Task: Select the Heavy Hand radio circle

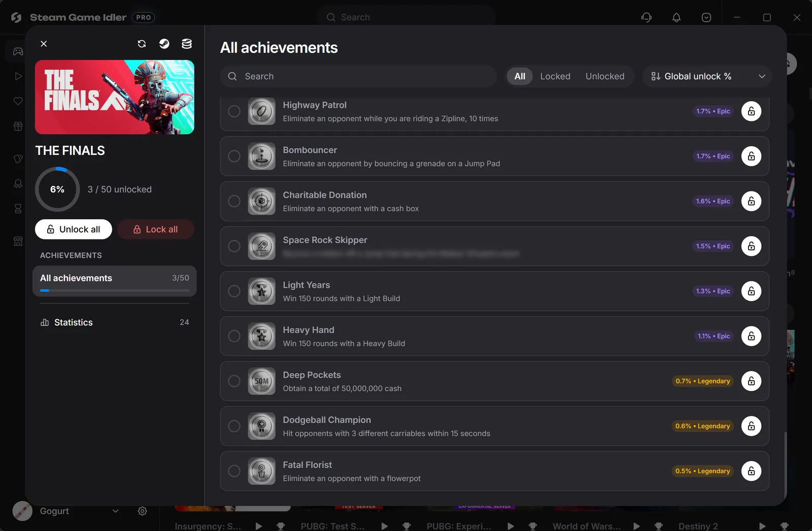Action: click(x=234, y=336)
